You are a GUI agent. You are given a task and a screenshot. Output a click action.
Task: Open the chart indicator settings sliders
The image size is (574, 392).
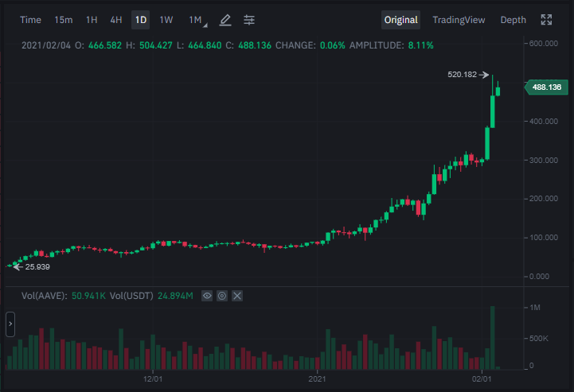click(249, 20)
